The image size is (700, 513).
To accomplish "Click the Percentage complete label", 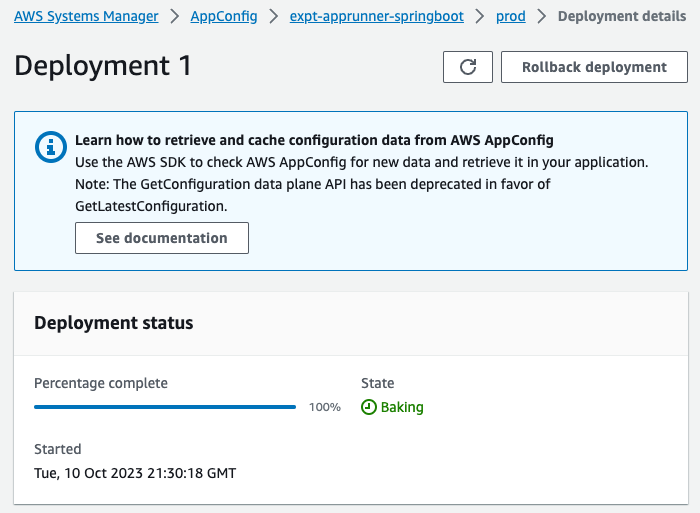I will tap(101, 383).
